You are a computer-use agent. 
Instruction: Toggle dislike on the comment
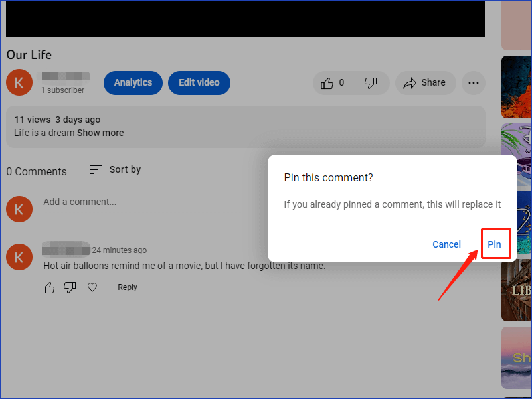point(70,287)
